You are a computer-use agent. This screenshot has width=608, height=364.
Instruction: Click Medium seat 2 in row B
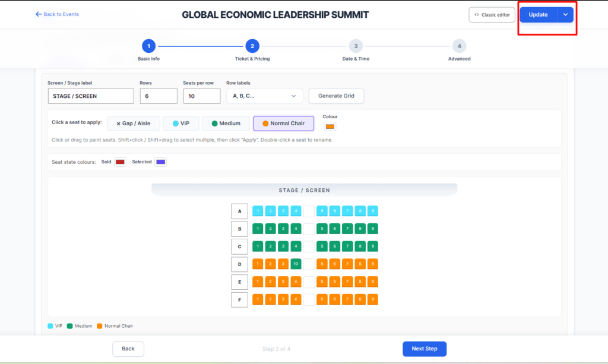[270, 229]
